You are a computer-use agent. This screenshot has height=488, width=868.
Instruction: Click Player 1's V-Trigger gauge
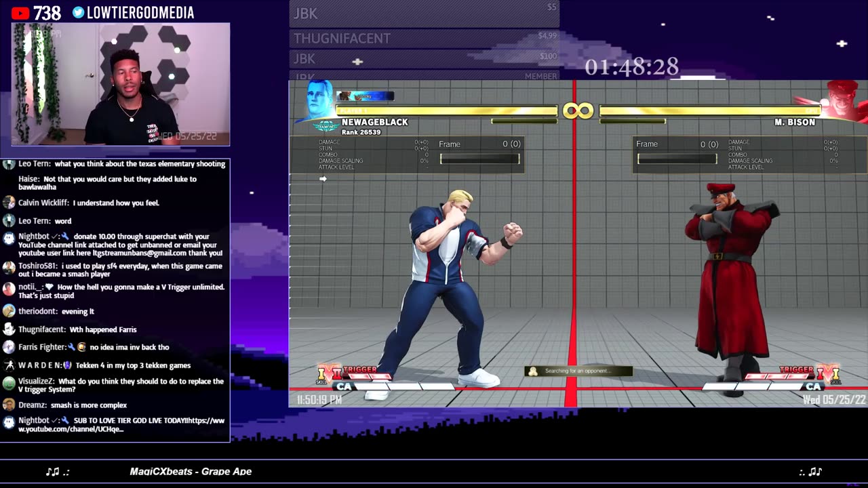367,376
